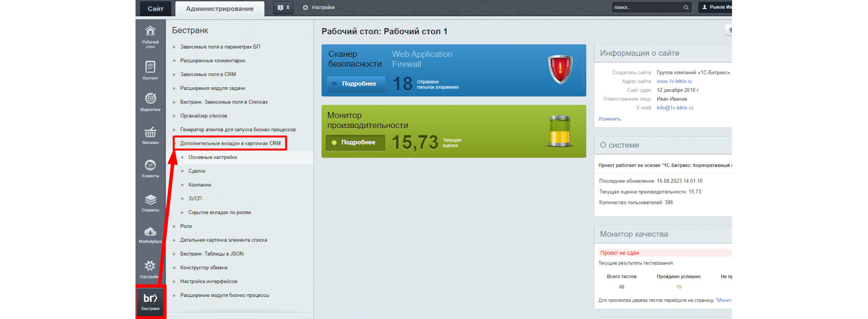
Task: Switch to the Администрирование tab
Action: click(x=220, y=9)
